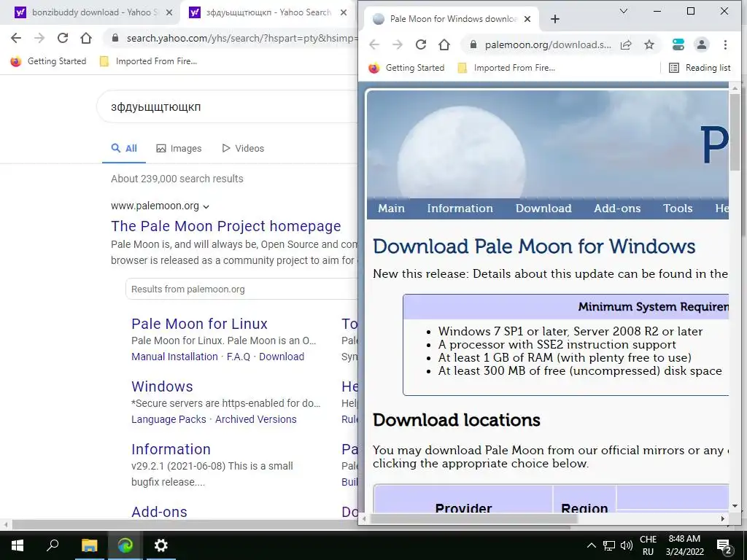Open a new tab in the Pale Moon window
The image size is (747, 560).
(555, 19)
